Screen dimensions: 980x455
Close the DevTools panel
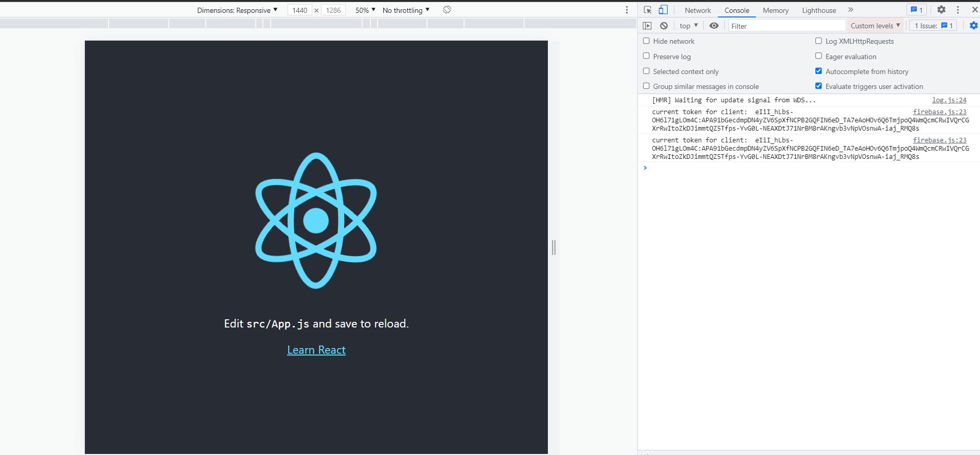point(974,10)
